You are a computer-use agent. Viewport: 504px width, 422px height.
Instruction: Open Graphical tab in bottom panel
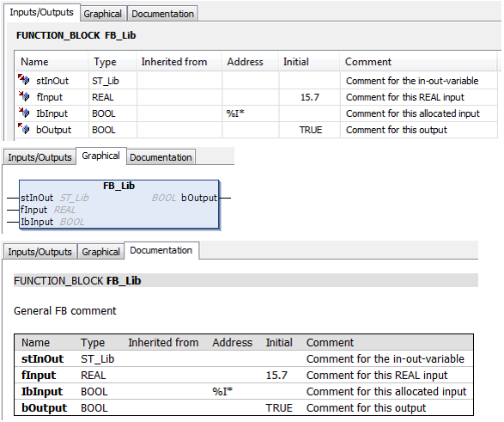coord(101,252)
